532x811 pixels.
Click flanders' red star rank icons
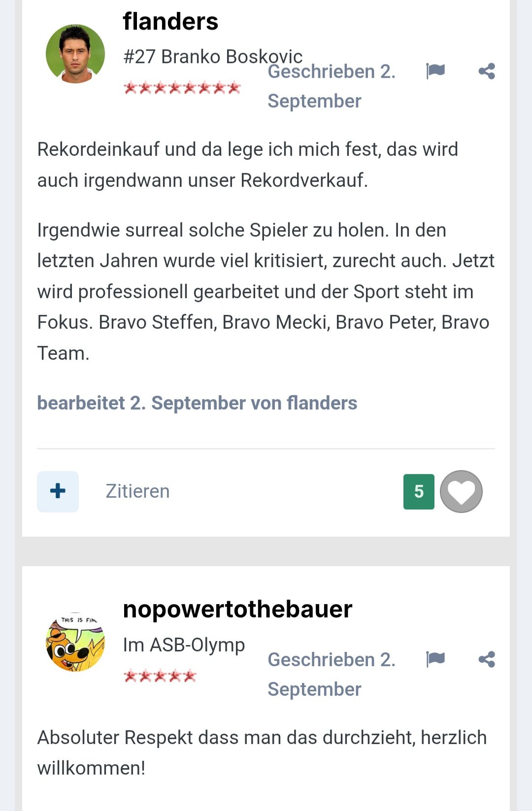click(182, 88)
